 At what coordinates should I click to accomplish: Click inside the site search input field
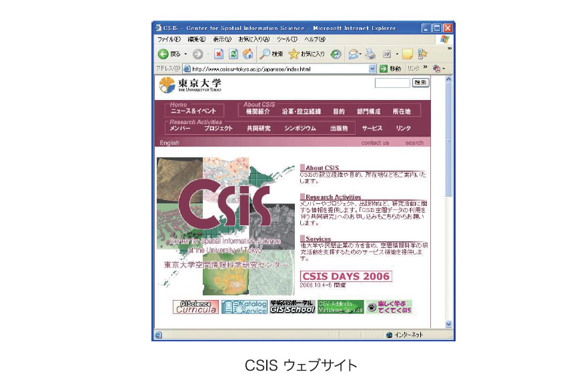point(394,83)
